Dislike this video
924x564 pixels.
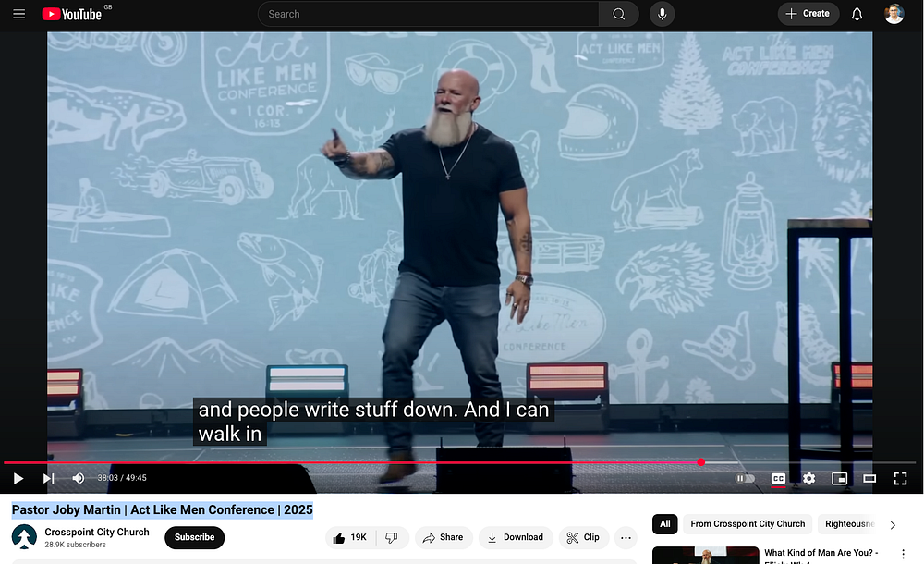[392, 537]
